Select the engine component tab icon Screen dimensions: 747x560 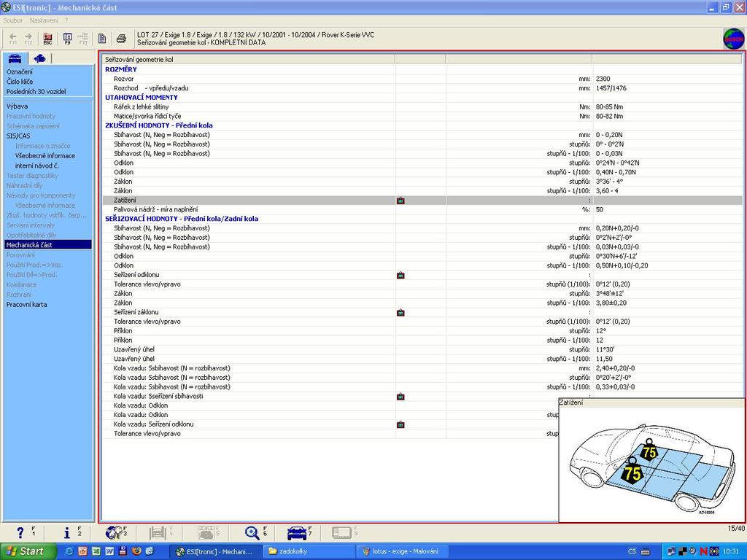click(x=39, y=58)
